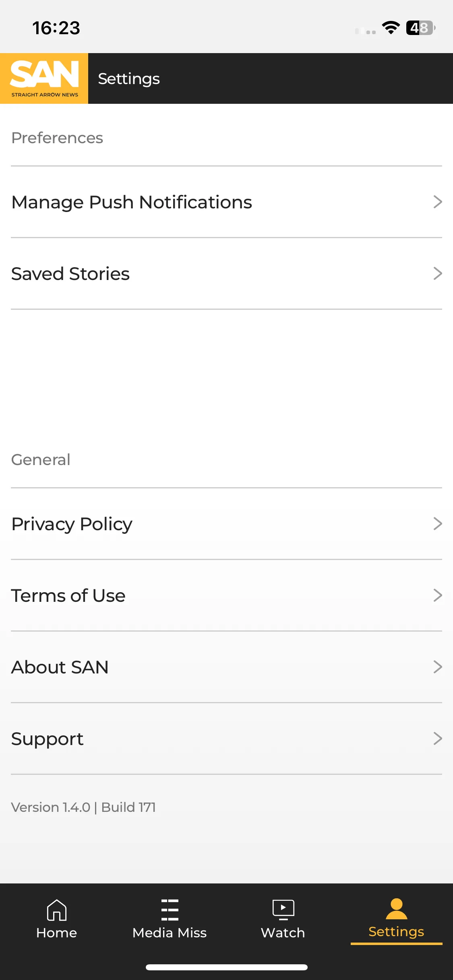The image size is (453, 980).
Task: Tap the Support row chevron
Action: (x=438, y=739)
